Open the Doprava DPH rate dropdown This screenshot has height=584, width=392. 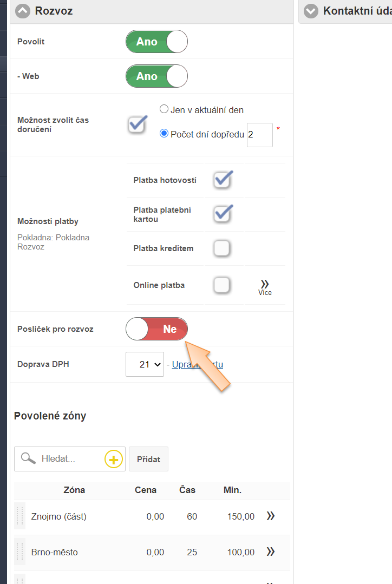pos(145,364)
